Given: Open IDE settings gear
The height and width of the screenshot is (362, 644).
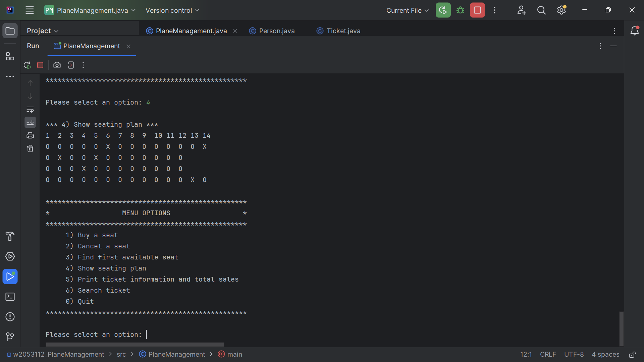Looking at the screenshot, I should pos(561,10).
